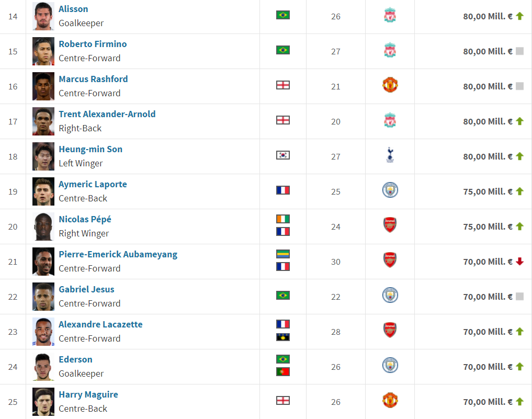Click England flag in Harry Maguire's row
The height and width of the screenshot is (419, 532).
(282, 400)
